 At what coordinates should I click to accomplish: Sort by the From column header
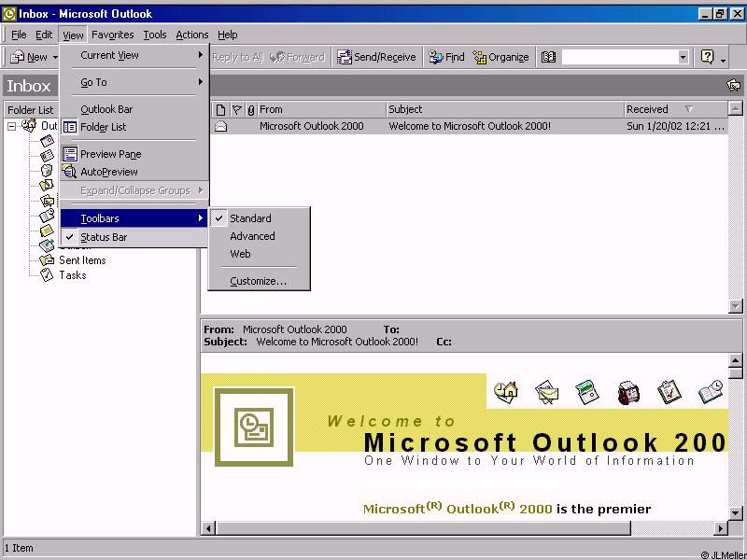pos(321,109)
